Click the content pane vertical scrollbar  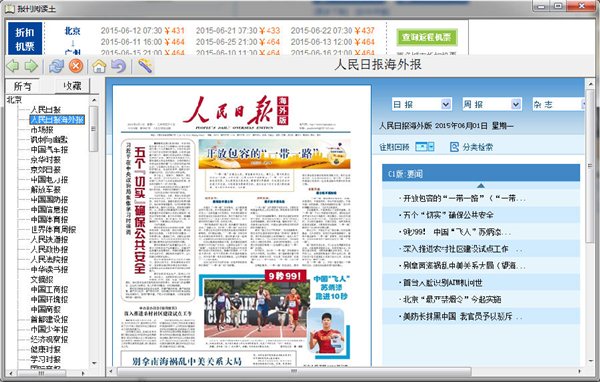coord(590,165)
